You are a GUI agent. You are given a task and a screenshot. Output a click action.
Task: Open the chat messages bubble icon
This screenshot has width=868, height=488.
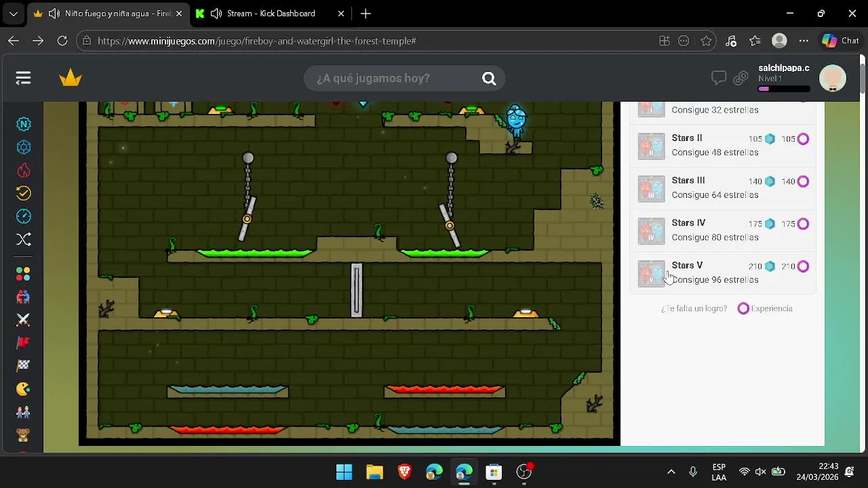(x=719, y=79)
